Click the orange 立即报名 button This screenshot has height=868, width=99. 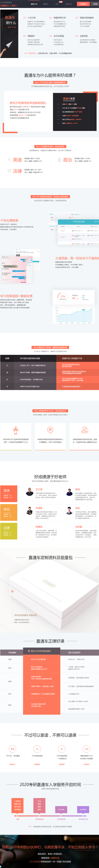click(x=83, y=4)
